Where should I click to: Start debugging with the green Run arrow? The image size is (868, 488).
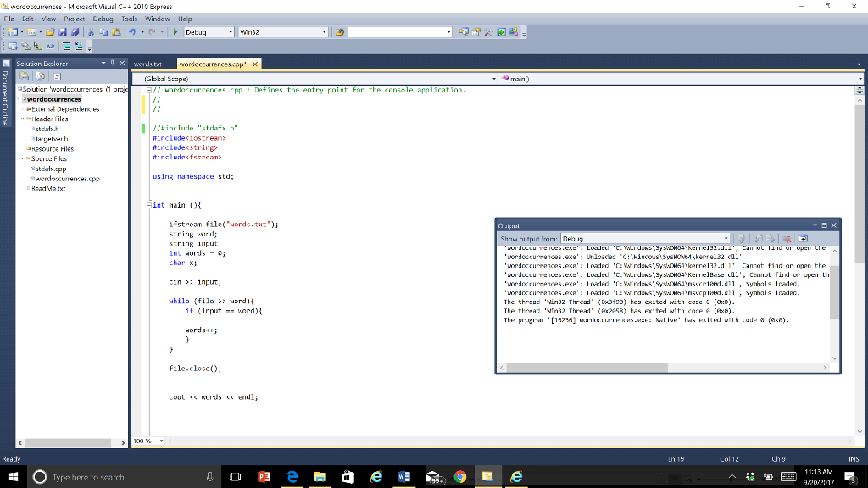tap(175, 32)
